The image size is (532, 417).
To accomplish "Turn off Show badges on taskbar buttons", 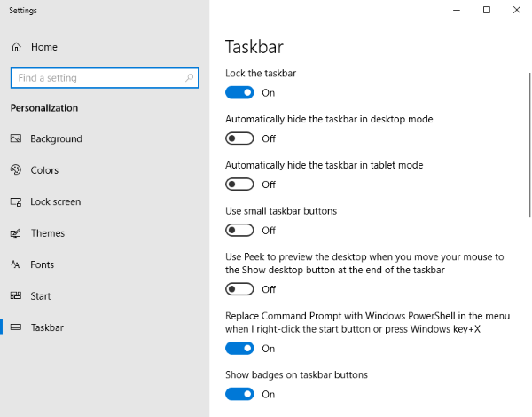I will tap(239, 394).
